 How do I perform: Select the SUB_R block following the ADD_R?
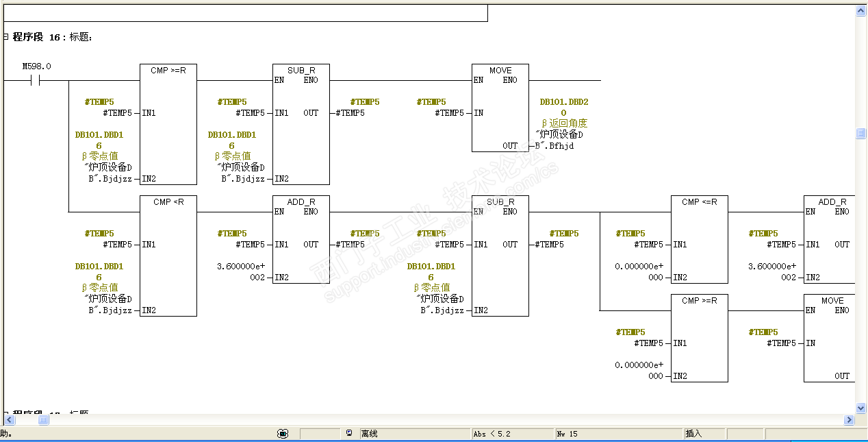(x=500, y=256)
